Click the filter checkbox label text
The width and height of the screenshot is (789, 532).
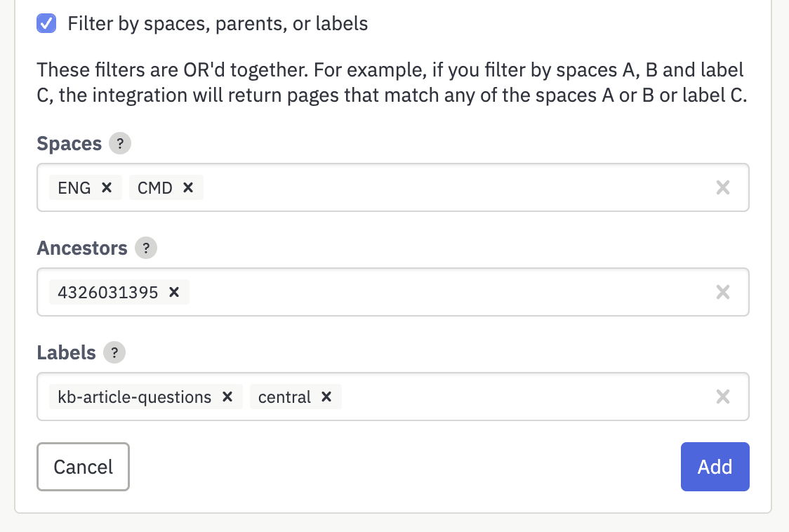[x=218, y=24]
